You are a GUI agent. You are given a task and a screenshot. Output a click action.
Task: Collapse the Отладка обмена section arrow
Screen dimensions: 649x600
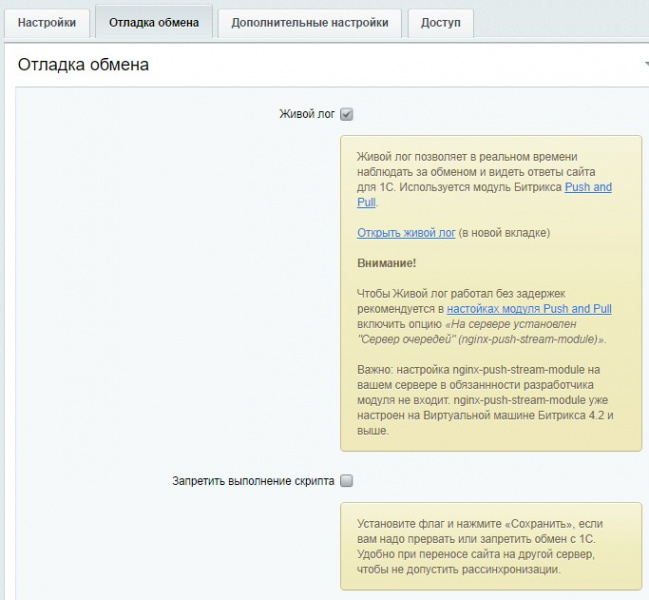click(x=646, y=65)
